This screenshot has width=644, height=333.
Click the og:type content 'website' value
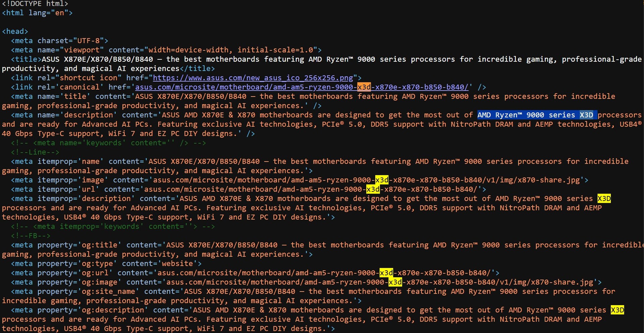pos(177,264)
